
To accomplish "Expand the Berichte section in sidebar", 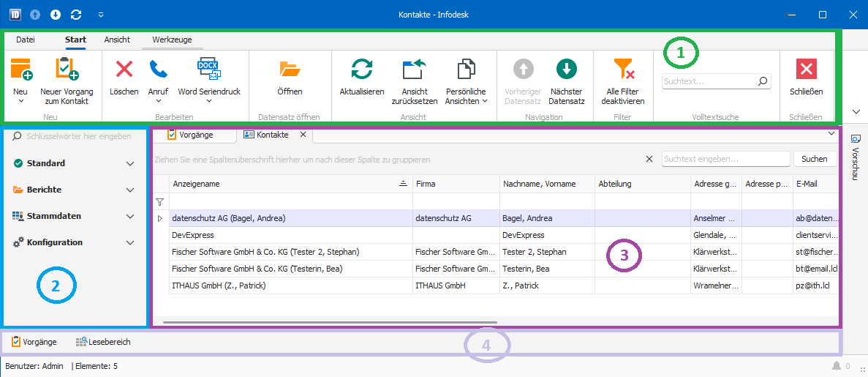I will (129, 190).
